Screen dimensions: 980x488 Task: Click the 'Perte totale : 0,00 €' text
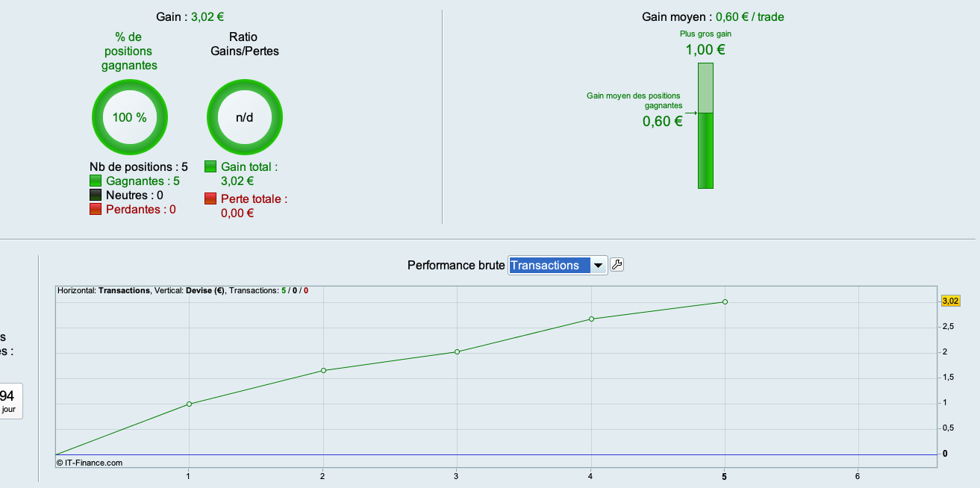click(254, 206)
